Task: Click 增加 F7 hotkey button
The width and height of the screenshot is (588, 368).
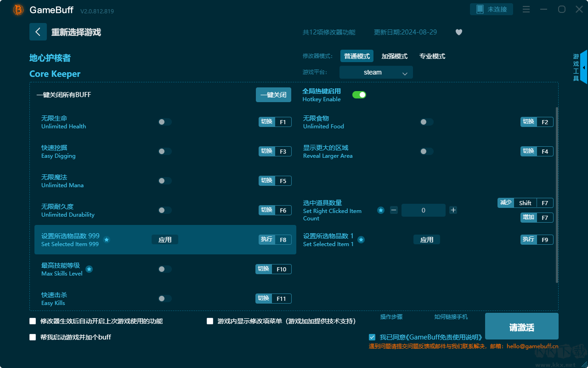Action: (x=537, y=218)
